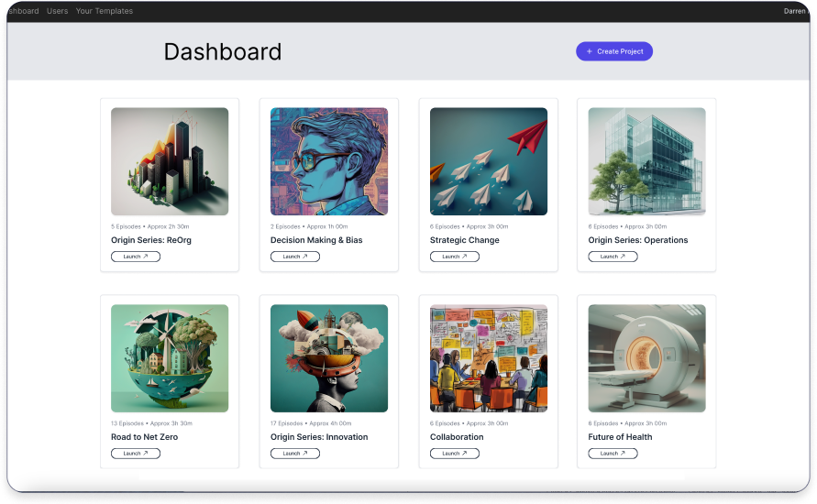This screenshot has height=504, width=817.
Task: Click the Collaboration card's episode count text
Action: coord(469,423)
